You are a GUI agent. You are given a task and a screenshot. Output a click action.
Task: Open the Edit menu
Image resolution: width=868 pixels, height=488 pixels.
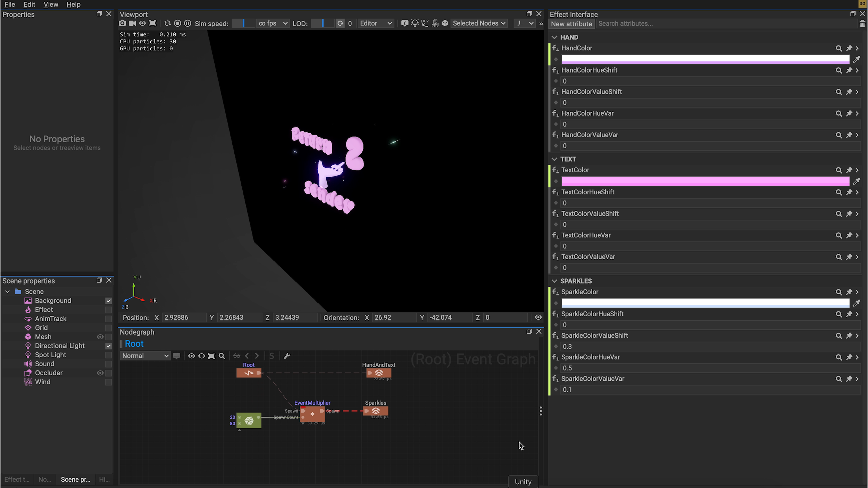(29, 5)
